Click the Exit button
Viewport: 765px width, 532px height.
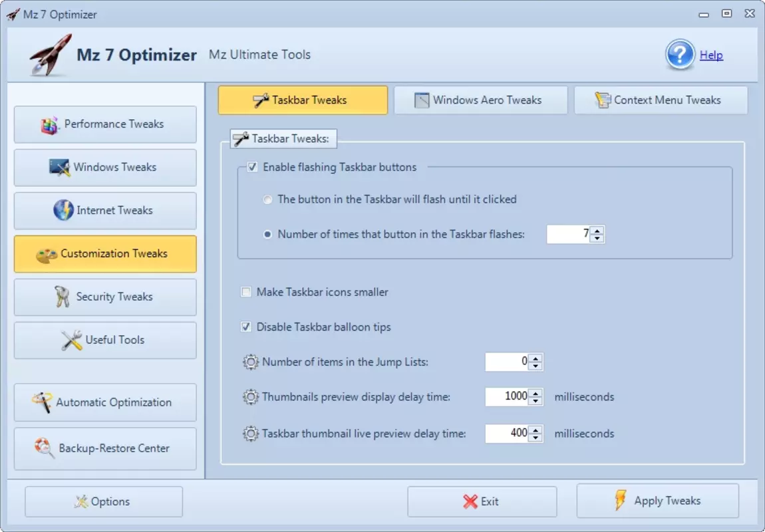pos(482,501)
